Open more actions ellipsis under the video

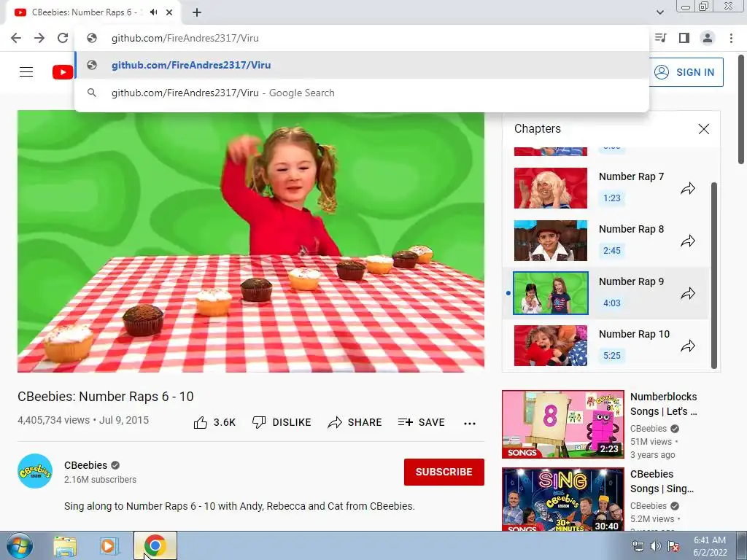pos(470,424)
